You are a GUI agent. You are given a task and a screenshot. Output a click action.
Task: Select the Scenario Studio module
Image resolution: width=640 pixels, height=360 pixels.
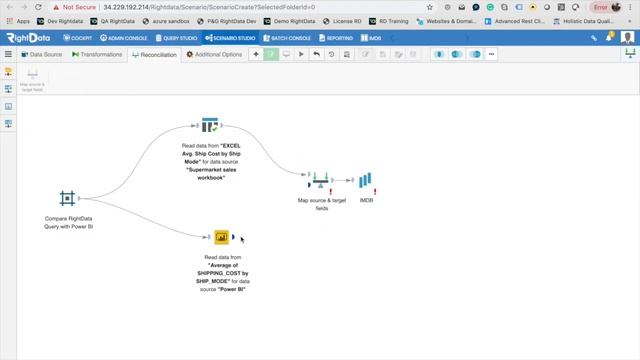click(231, 38)
